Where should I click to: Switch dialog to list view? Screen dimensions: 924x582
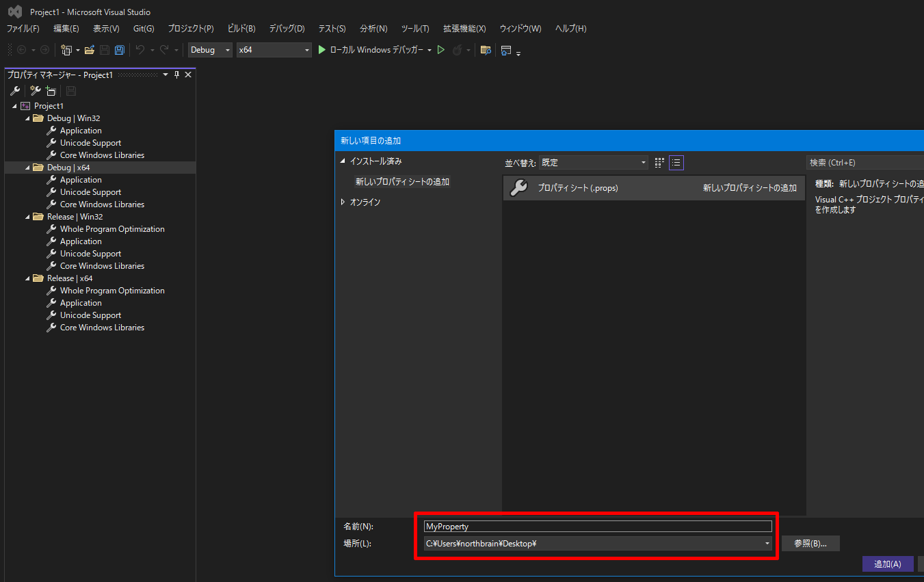point(676,163)
